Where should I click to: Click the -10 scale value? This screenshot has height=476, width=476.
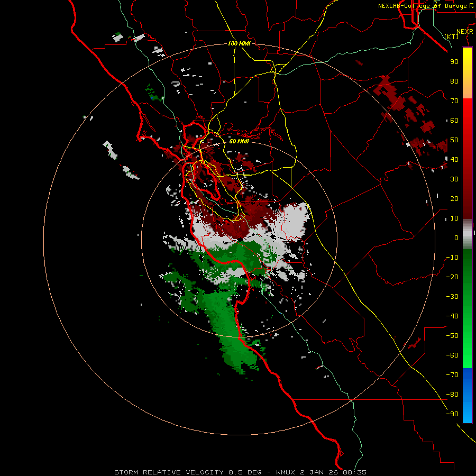pyautogui.click(x=452, y=258)
